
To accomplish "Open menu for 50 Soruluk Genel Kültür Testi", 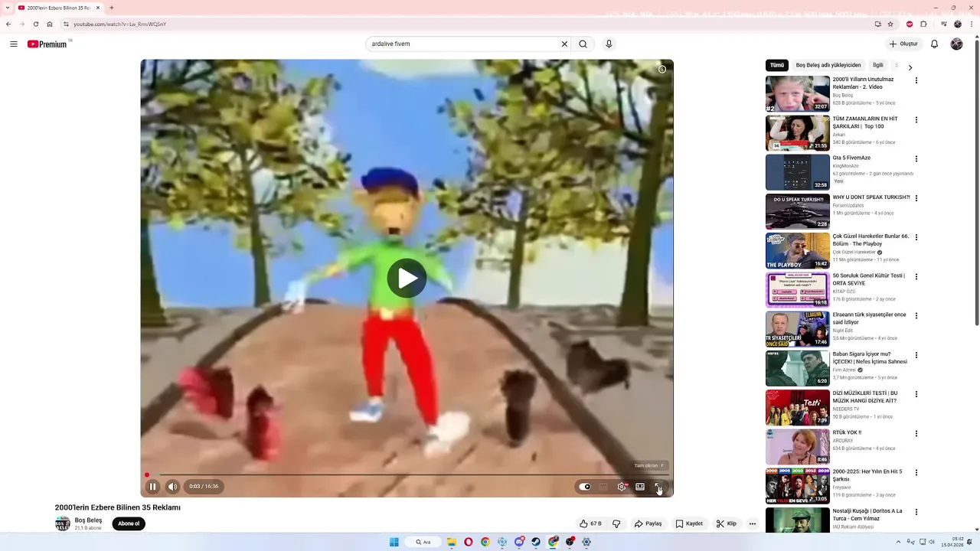I will click(x=916, y=277).
